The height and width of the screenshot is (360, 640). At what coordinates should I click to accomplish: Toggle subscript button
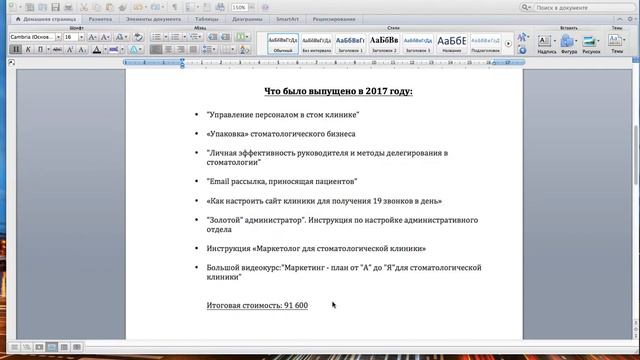[x=82, y=49]
